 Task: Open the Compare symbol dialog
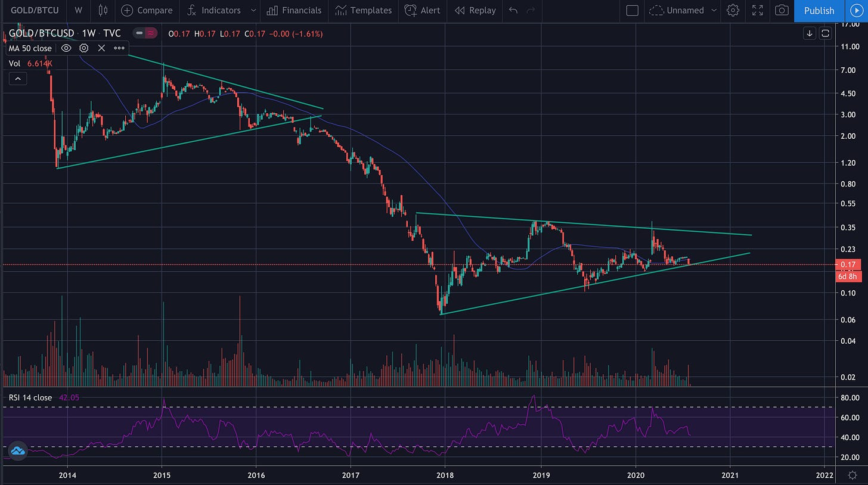147,10
